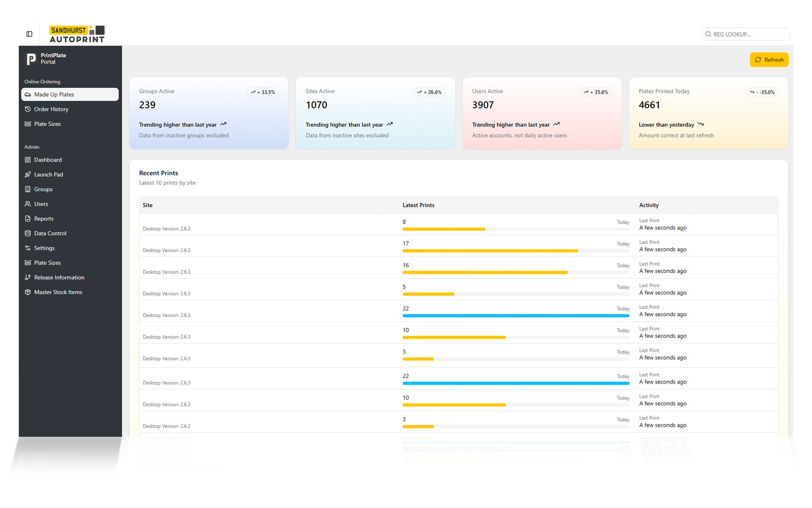This screenshot has height=508, width=812.
Task: Open Plate Sizes under Online Ordering
Action: tap(70, 124)
